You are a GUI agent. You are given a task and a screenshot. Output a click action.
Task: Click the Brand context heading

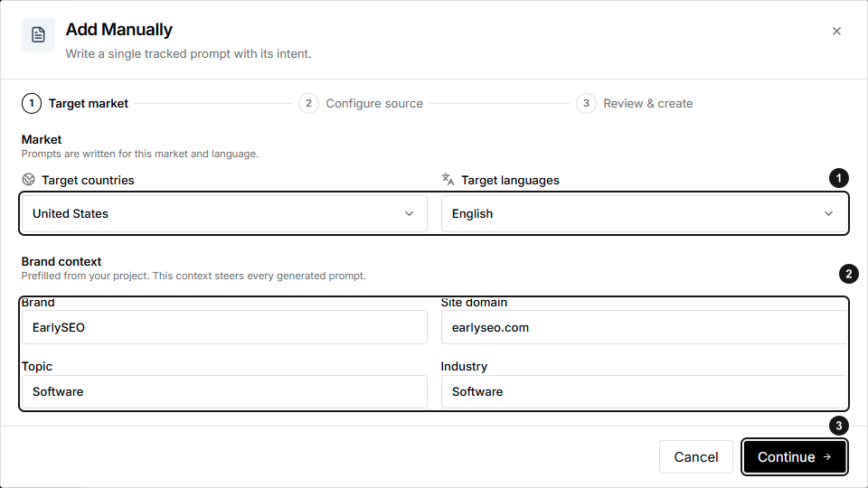pos(61,261)
